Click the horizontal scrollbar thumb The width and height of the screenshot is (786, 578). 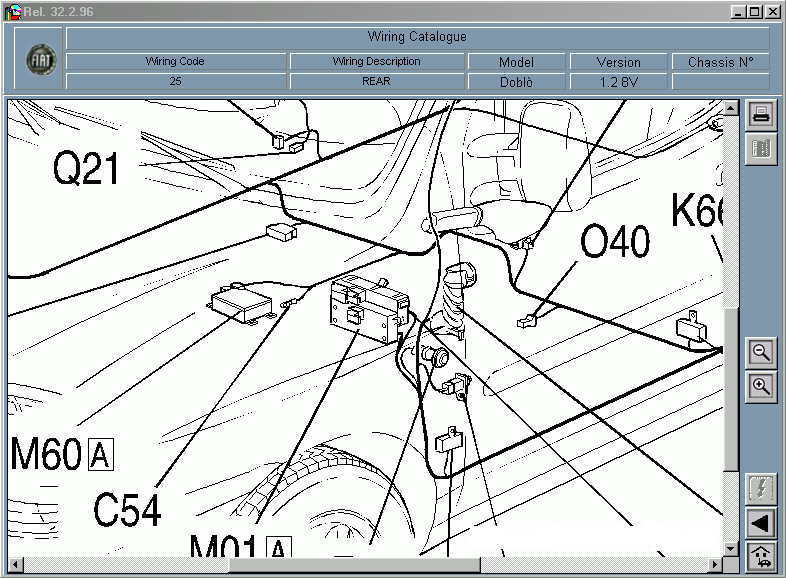click(354, 564)
